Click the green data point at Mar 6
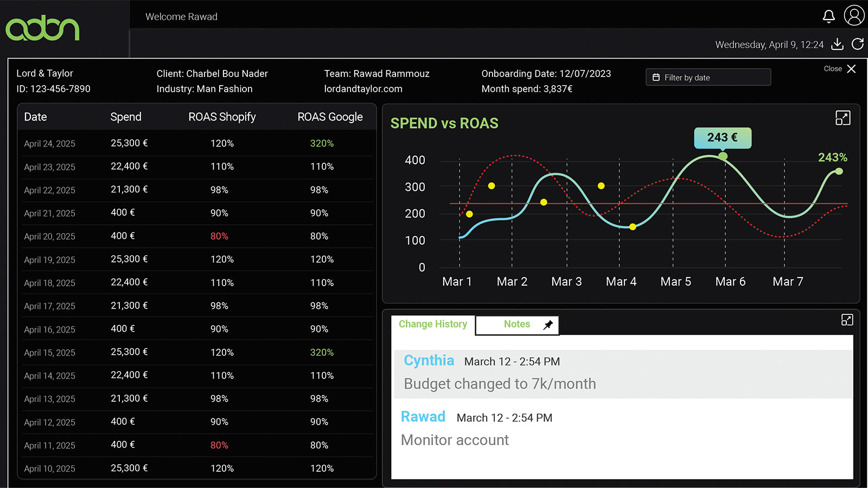 click(723, 156)
